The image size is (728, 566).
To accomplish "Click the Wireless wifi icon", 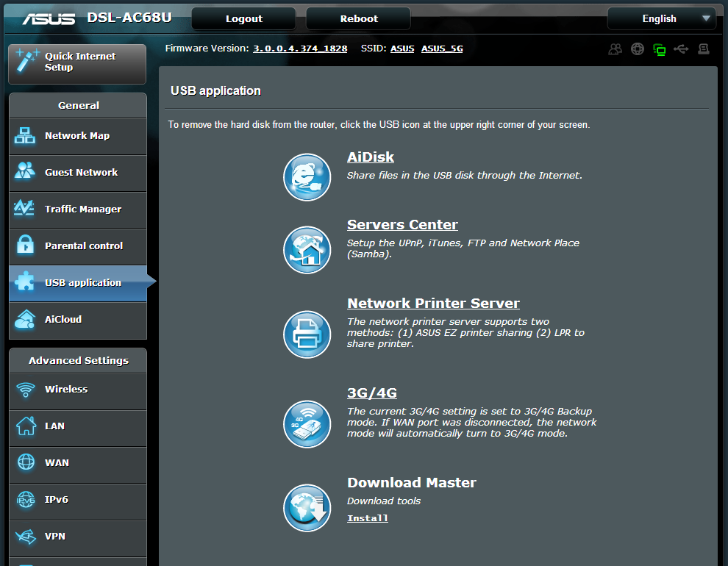I will coord(26,390).
